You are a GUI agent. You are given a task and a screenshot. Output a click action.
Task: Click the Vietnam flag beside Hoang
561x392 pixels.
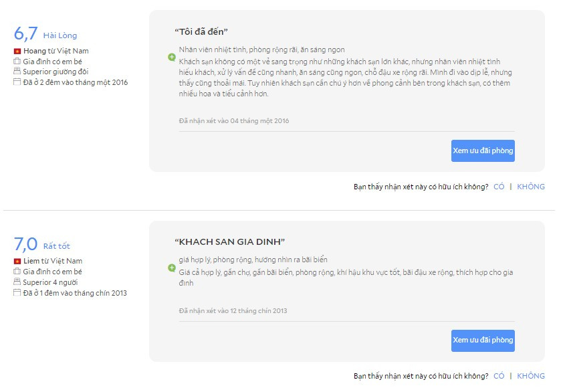point(17,51)
